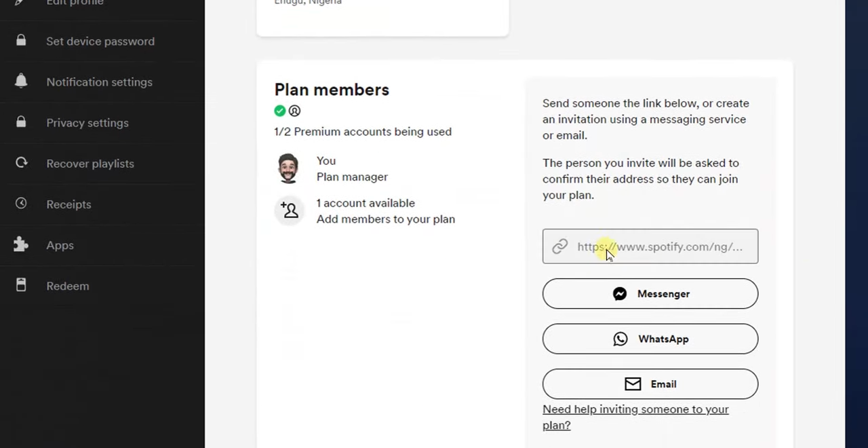Click the refresh icon for Recover playlists
The image size is (868, 448).
(21, 163)
